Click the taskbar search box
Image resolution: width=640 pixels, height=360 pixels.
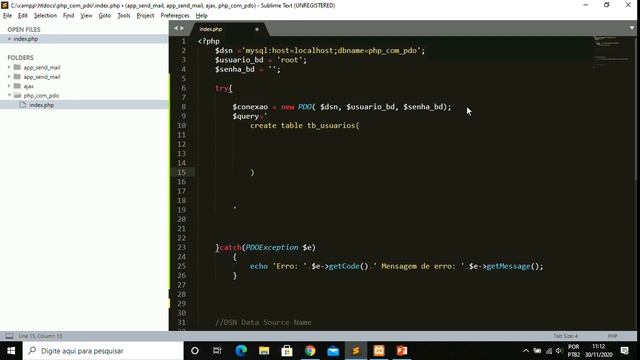pos(103,351)
